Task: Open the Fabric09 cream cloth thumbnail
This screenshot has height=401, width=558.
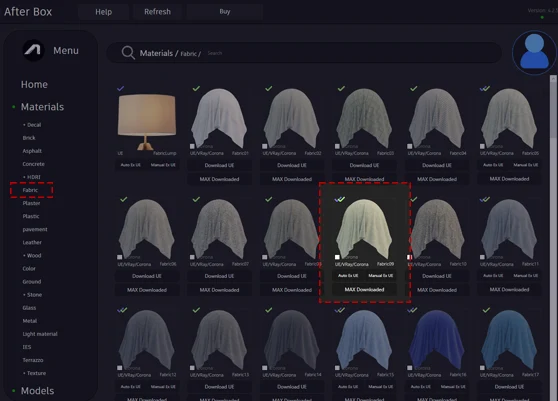Action: pyautogui.click(x=364, y=229)
